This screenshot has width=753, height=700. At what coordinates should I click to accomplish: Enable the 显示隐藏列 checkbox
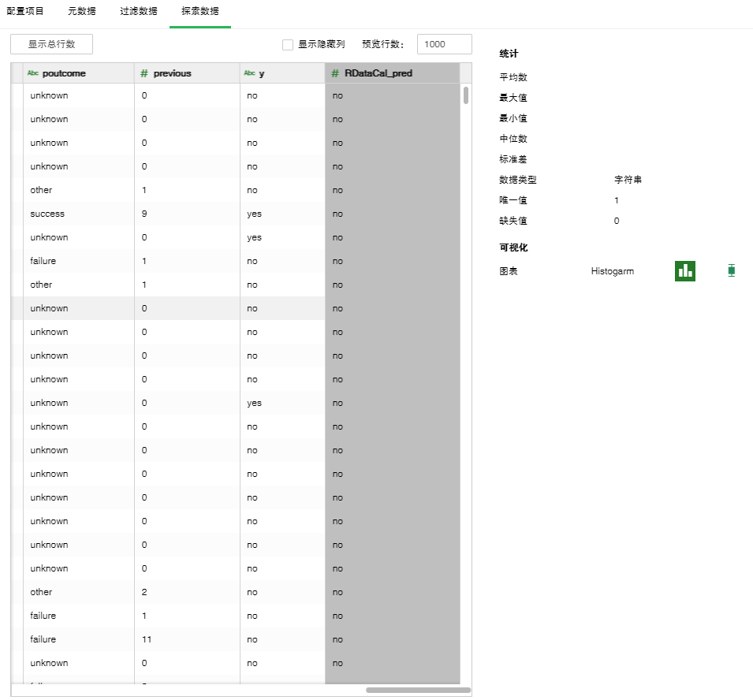(288, 45)
